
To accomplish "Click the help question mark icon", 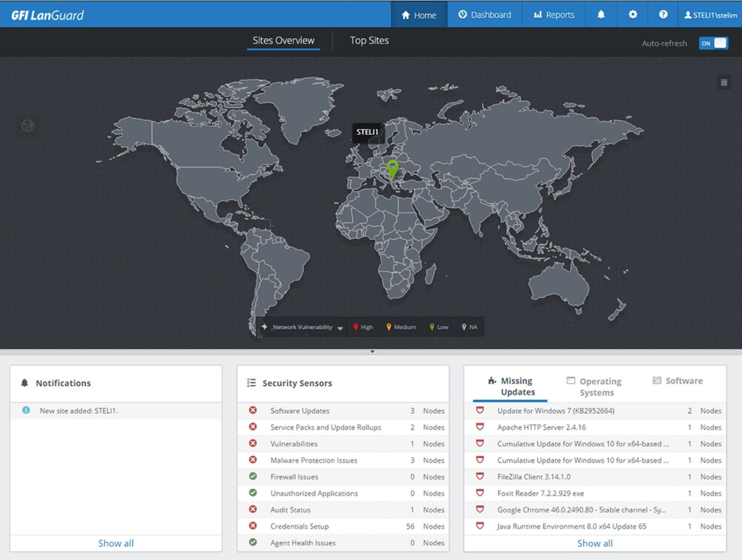I will pyautogui.click(x=663, y=15).
